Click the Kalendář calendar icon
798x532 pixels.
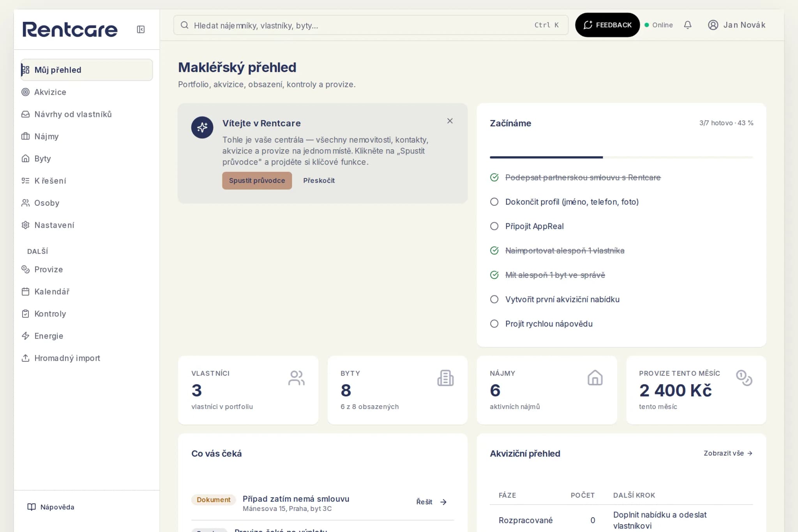(25, 292)
